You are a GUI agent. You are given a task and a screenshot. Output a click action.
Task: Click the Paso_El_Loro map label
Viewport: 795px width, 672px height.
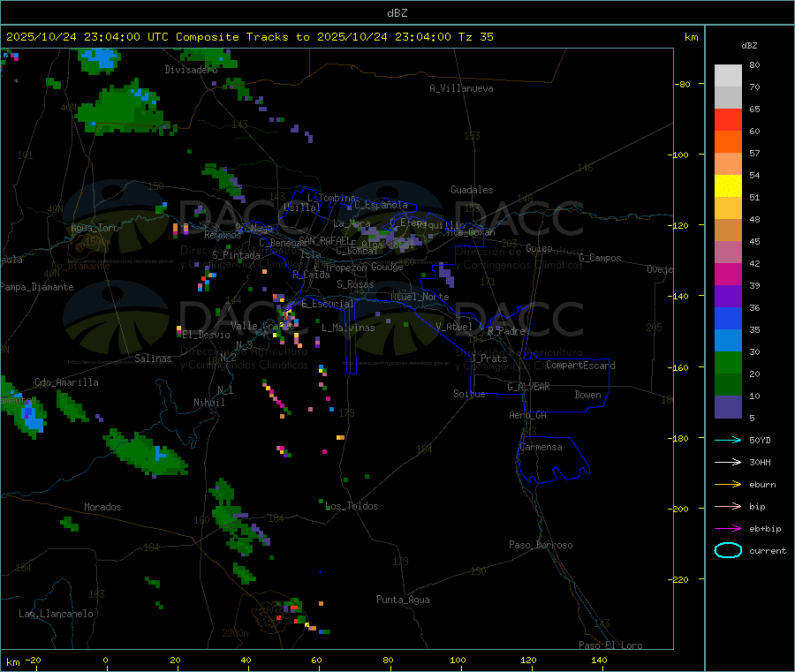coord(611,646)
